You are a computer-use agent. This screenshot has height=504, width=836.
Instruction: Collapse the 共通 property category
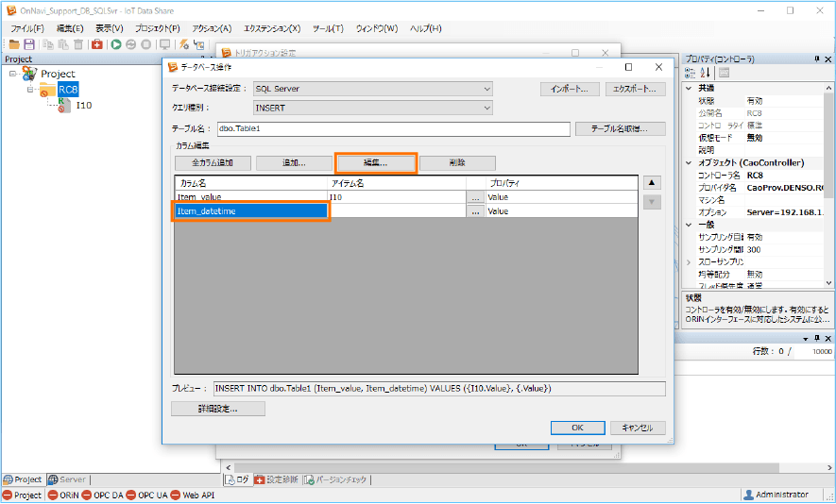pyautogui.click(x=689, y=88)
